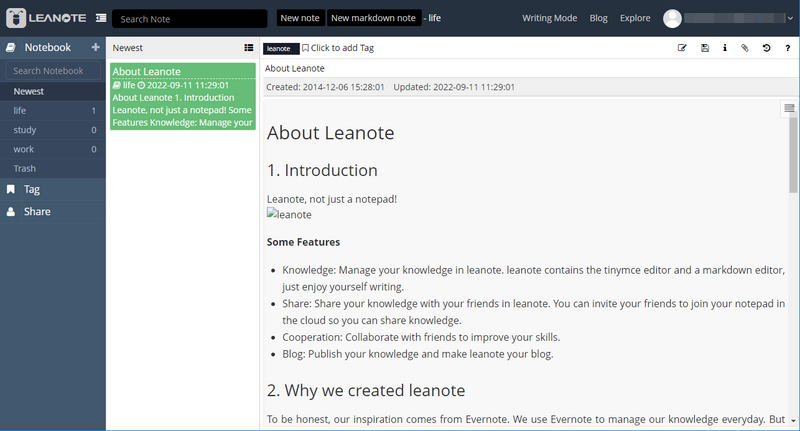
Task: Open the account dropdown arrow
Action: tap(790, 18)
